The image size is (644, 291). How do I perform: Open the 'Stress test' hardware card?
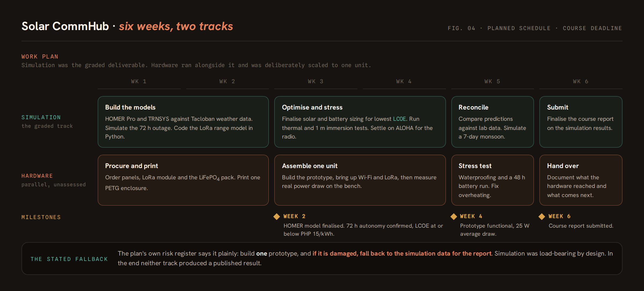click(493, 180)
